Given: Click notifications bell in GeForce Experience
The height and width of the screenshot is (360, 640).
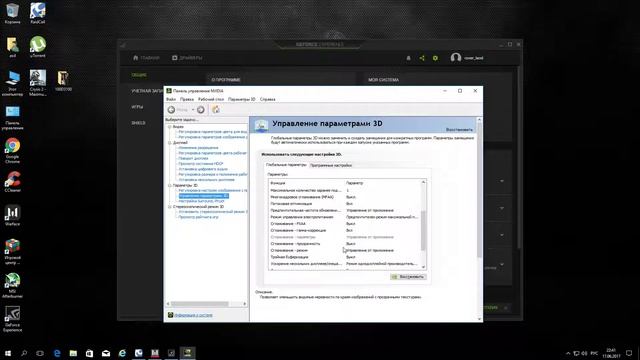Looking at the screenshot, I should pyautogui.click(x=408, y=58).
